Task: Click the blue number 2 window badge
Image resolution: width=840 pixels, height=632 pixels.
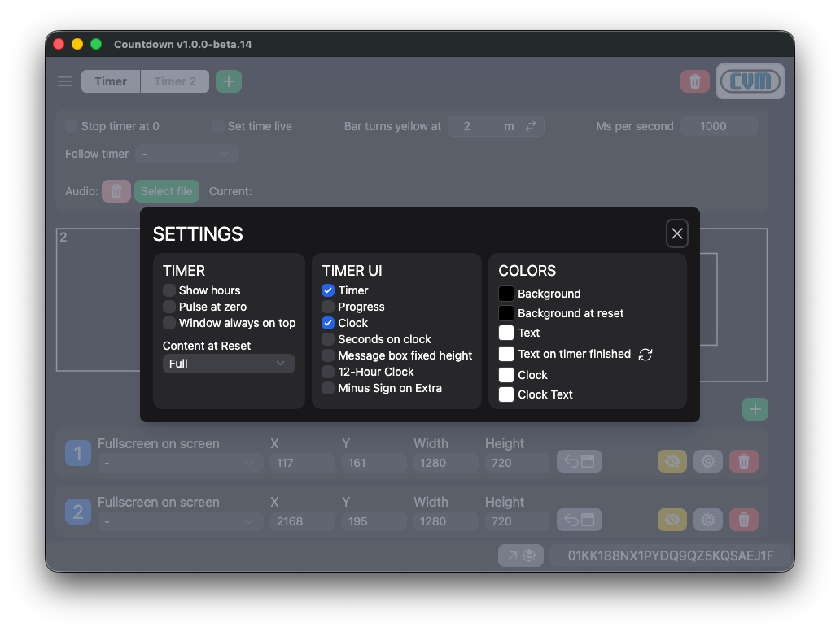Action: click(x=78, y=512)
